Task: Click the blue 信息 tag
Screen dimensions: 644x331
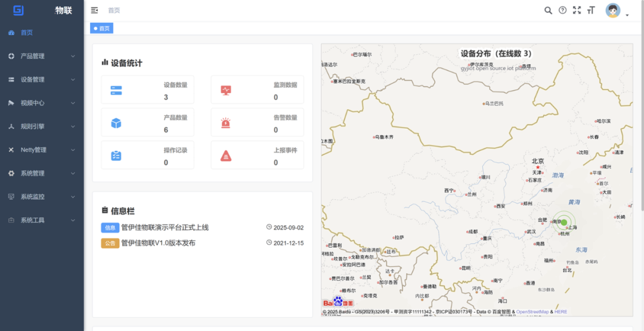Action: (110, 227)
